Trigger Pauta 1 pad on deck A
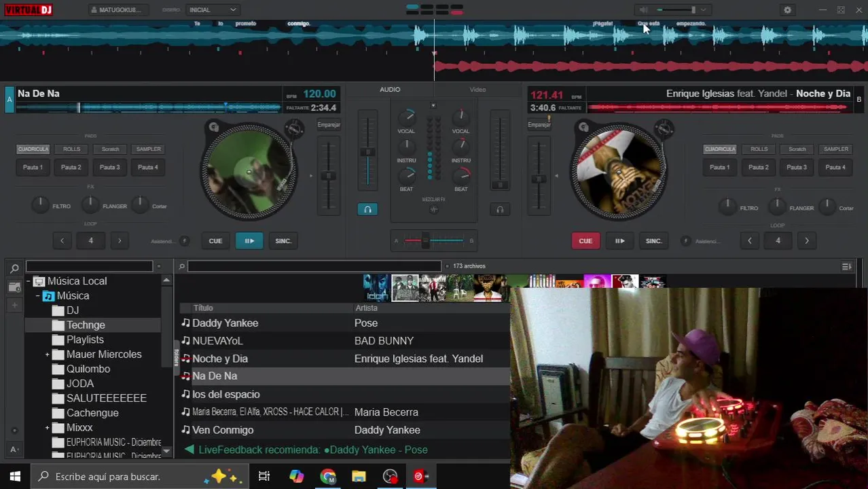The image size is (868, 489). coord(33,167)
